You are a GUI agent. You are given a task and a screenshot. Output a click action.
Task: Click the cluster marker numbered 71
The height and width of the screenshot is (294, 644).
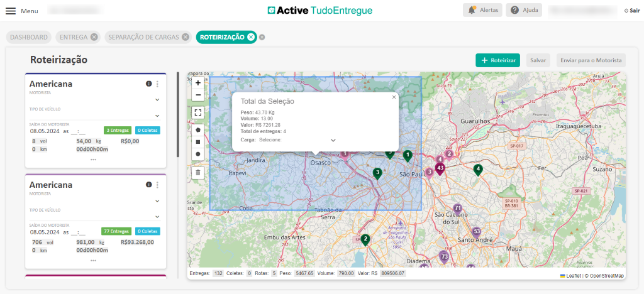point(457,209)
